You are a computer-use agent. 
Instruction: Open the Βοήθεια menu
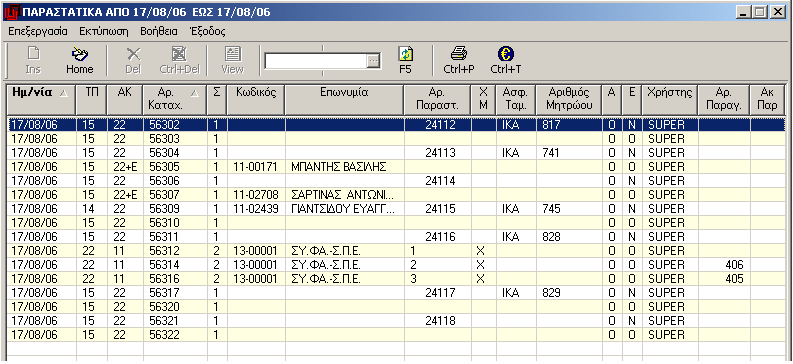click(159, 31)
